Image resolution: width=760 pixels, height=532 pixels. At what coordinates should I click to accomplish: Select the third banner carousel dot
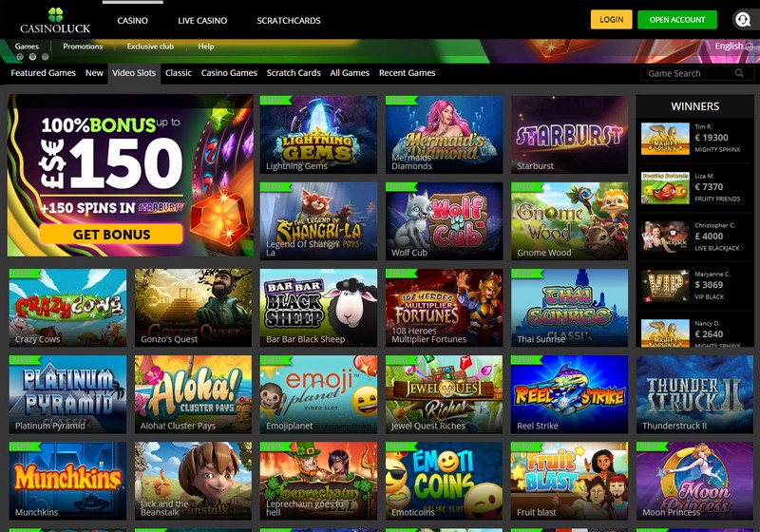[45, 57]
